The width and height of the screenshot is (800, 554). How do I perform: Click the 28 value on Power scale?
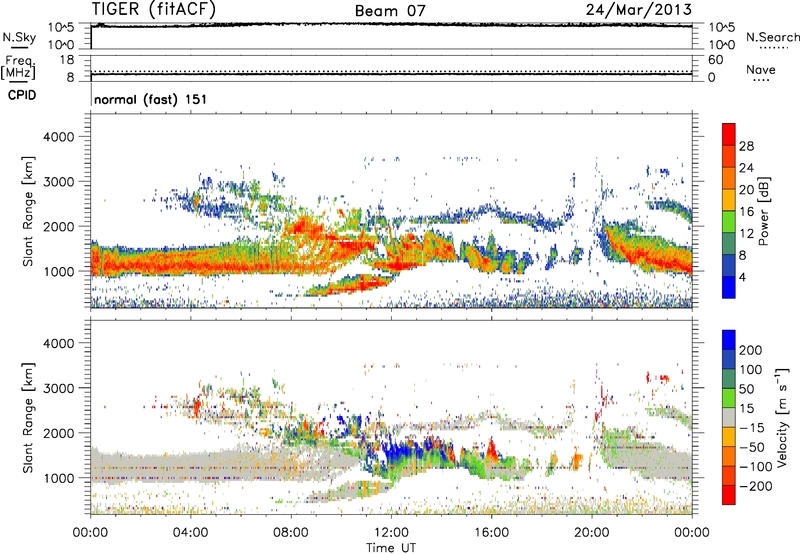746,146
